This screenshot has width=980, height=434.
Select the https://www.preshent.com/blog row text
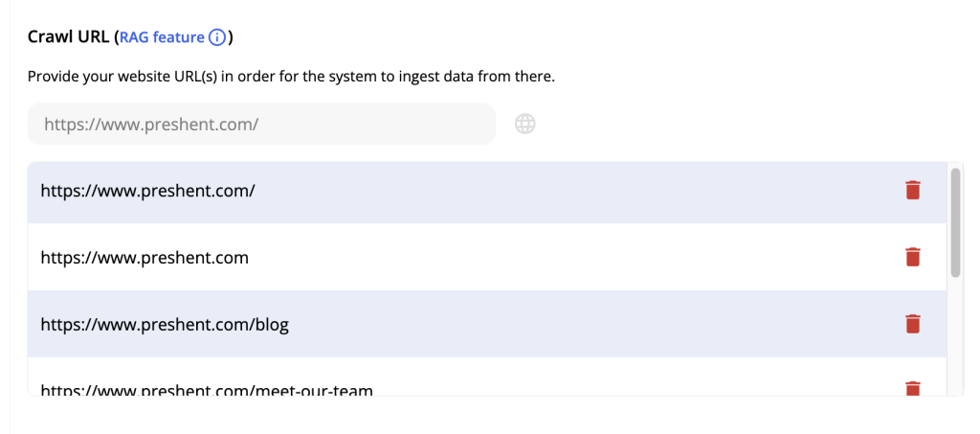tap(165, 325)
